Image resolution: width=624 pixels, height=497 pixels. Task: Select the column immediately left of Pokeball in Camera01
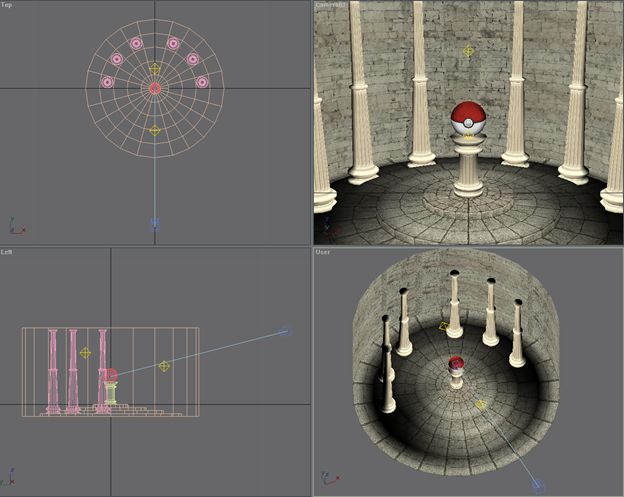point(421,84)
